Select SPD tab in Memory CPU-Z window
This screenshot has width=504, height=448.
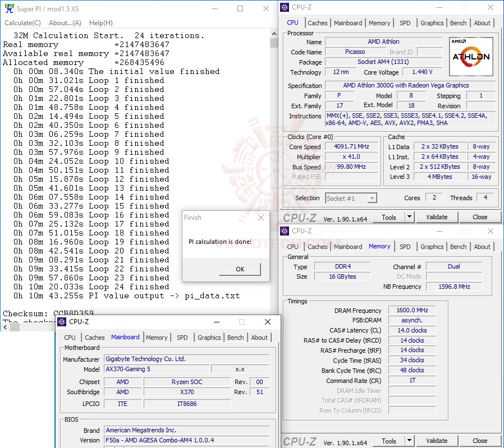[405, 247]
